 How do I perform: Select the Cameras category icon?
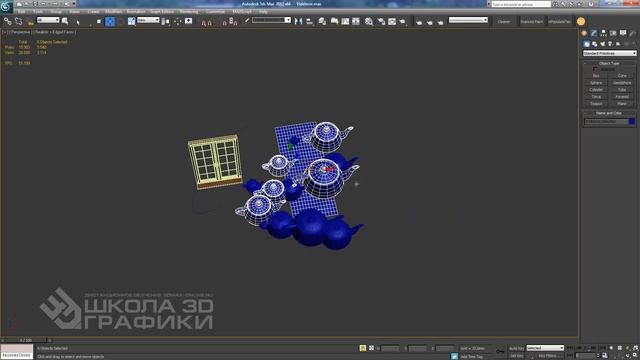(610, 44)
